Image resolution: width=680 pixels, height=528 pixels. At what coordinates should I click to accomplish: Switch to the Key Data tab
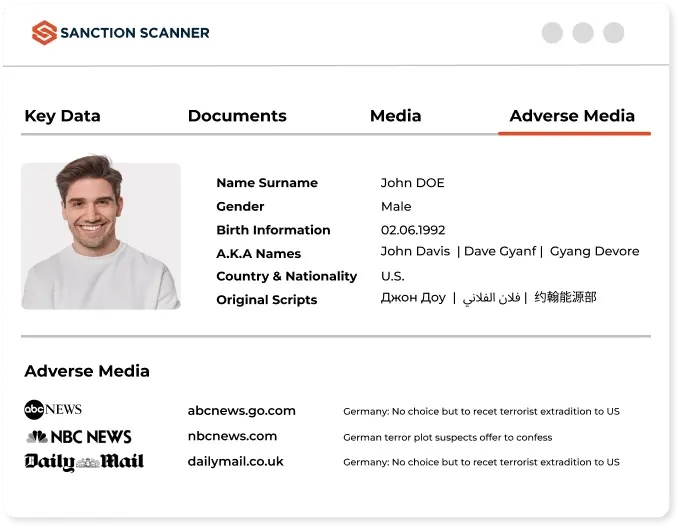click(62, 116)
